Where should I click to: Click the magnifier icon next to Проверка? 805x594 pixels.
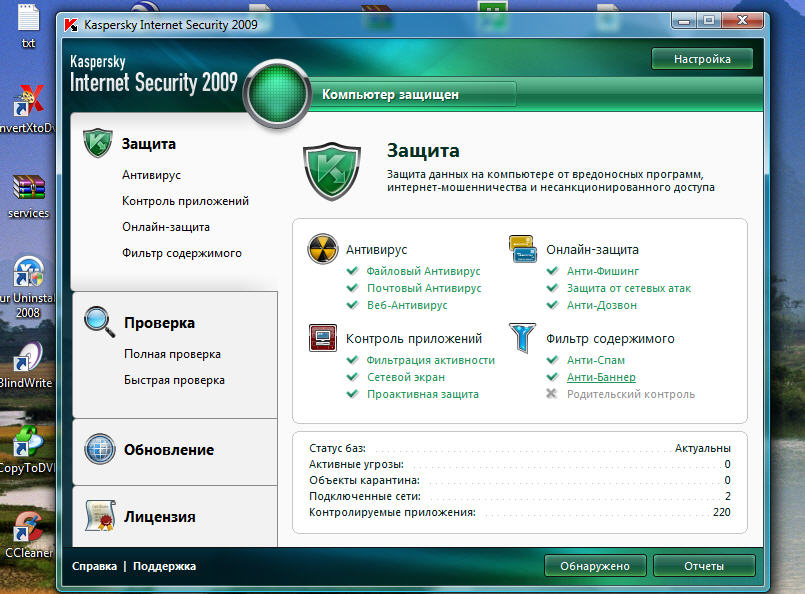pyautogui.click(x=100, y=321)
